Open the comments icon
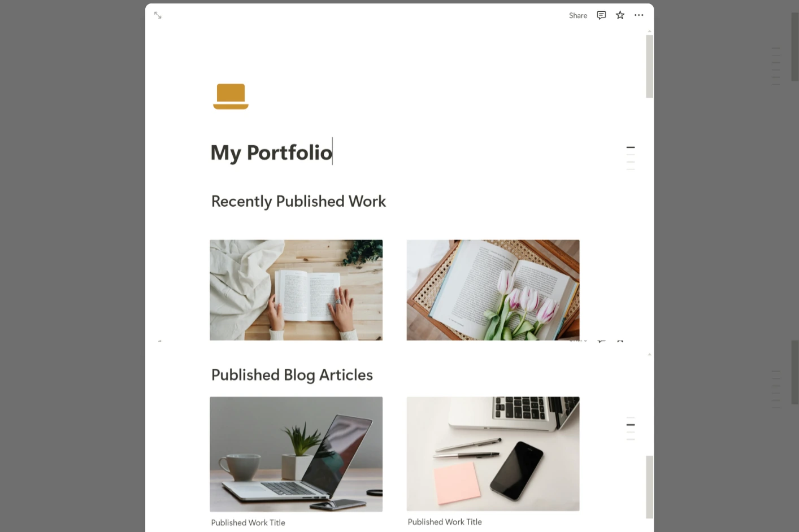The height and width of the screenshot is (532, 799). point(601,15)
